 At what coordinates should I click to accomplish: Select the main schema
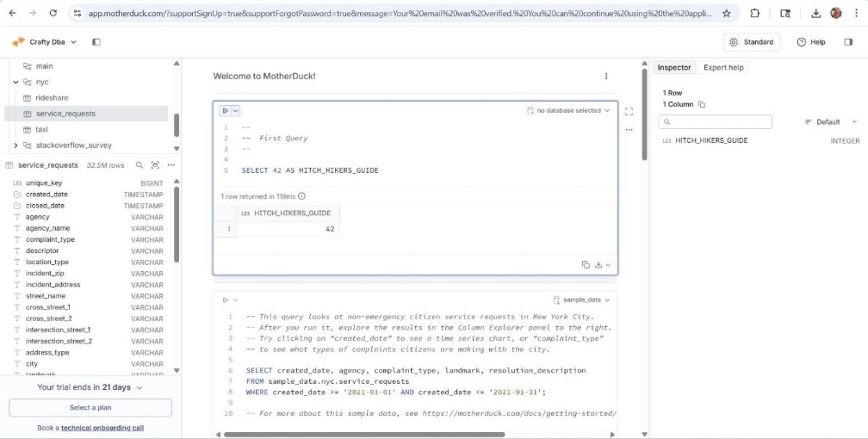click(x=44, y=66)
